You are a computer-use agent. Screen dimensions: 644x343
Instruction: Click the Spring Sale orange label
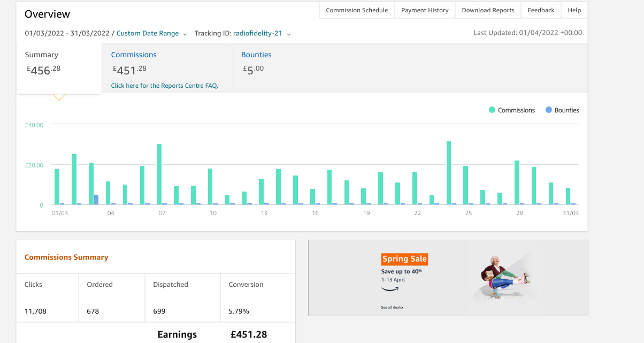point(404,259)
